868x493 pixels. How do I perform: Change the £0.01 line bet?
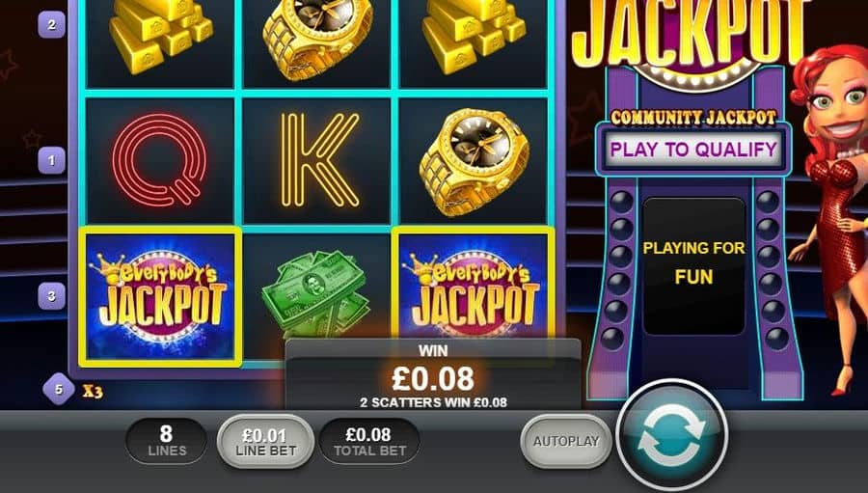265,442
